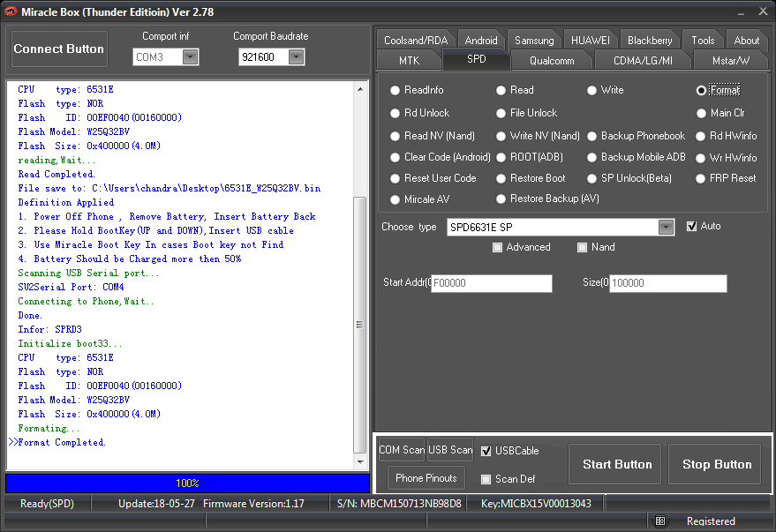
Task: Click the 100% progress bar
Action: tap(187, 483)
